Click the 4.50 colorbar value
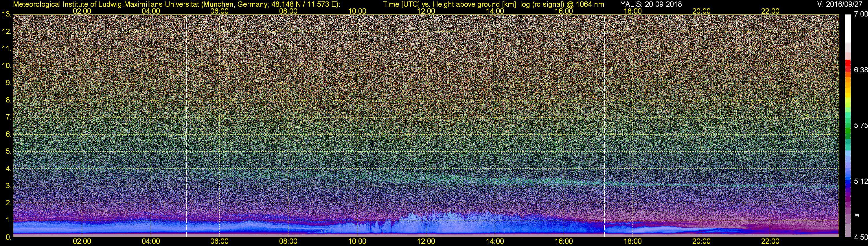The width and height of the screenshot is (868, 246). point(861,237)
